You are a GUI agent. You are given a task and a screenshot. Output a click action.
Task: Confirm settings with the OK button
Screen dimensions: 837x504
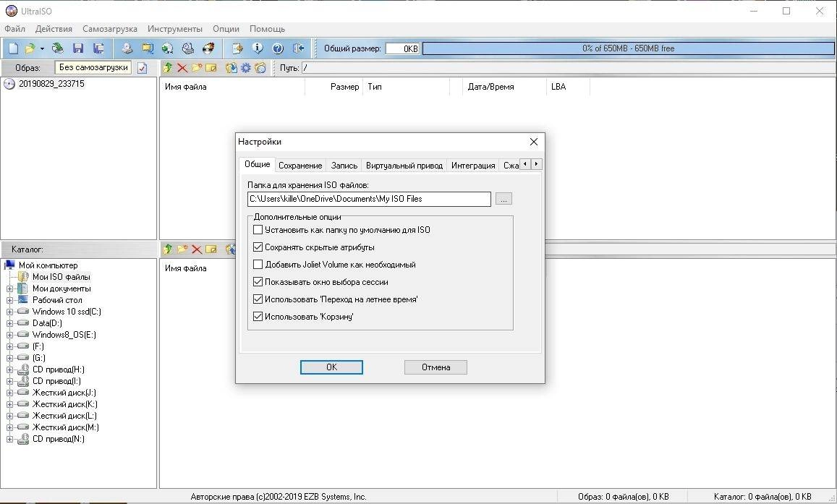coord(331,367)
